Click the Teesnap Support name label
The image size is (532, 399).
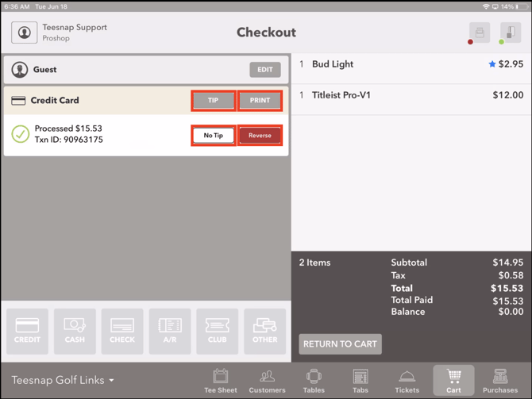pos(75,27)
